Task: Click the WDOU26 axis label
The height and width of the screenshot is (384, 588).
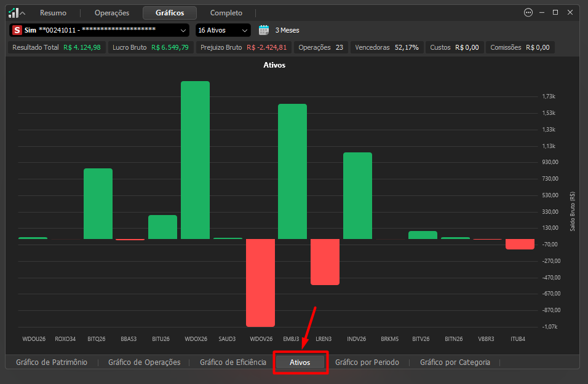Action: point(34,339)
